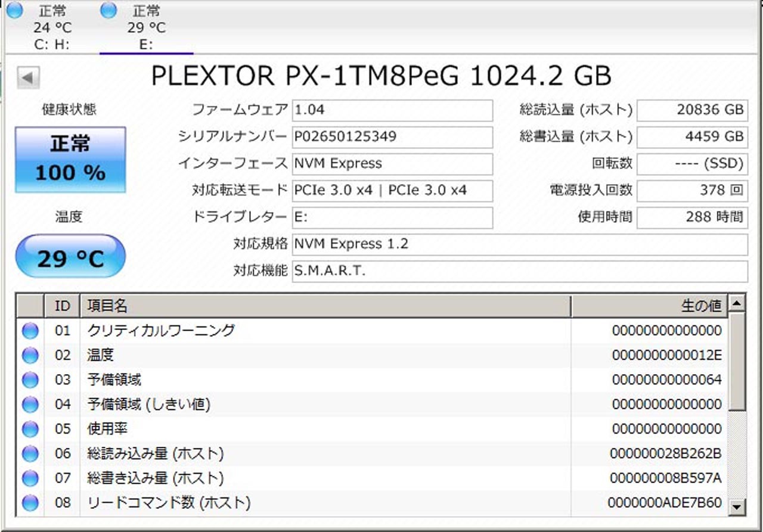Viewport: 763px width, 532px height.
Task: Click raw value 00000000000064
Action: (x=667, y=380)
